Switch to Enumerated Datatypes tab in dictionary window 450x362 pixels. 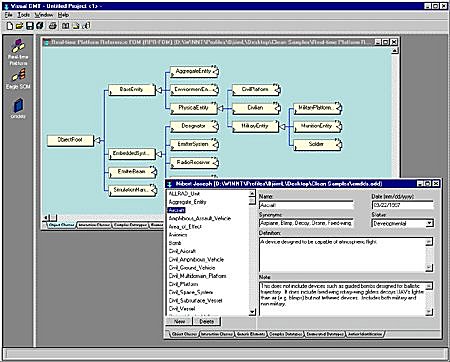(325, 334)
